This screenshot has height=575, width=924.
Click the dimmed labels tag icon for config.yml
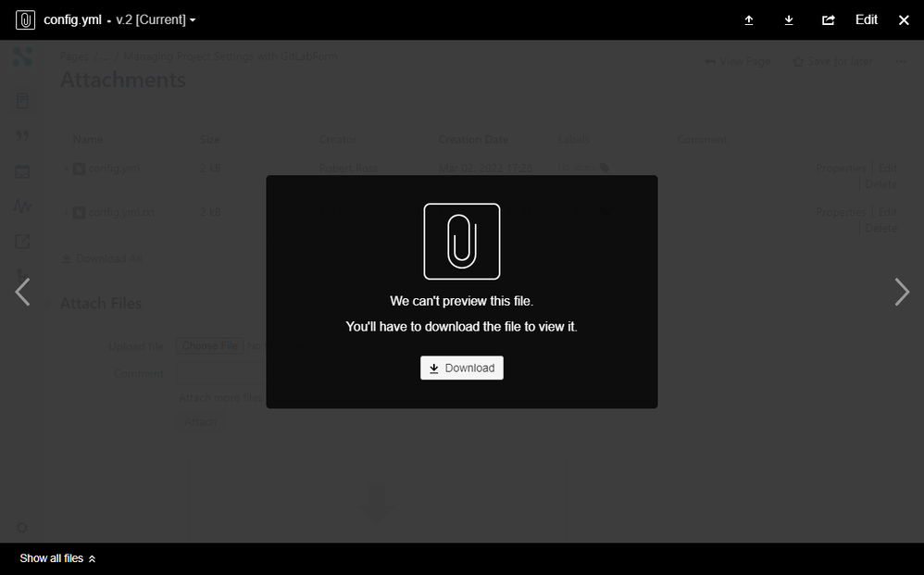(604, 168)
